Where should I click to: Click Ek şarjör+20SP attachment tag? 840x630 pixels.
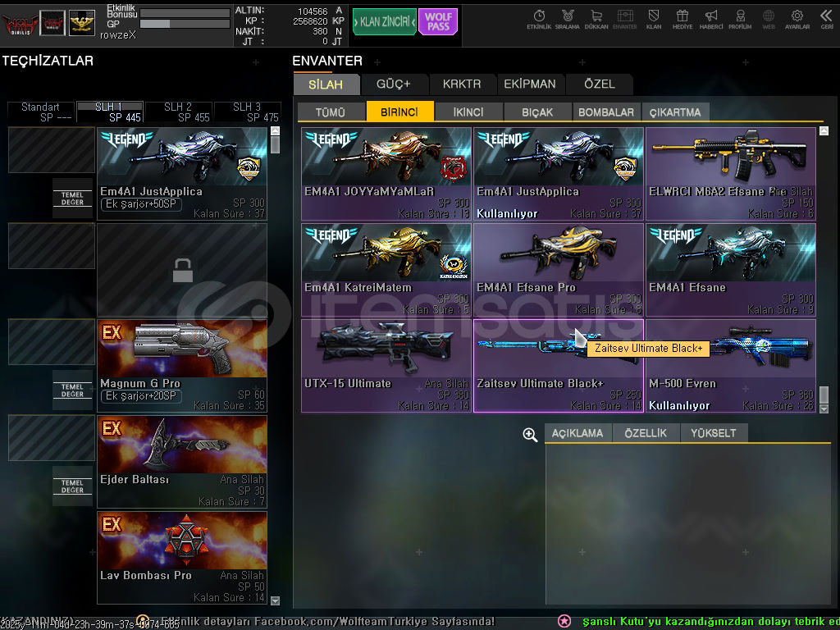tap(141, 396)
